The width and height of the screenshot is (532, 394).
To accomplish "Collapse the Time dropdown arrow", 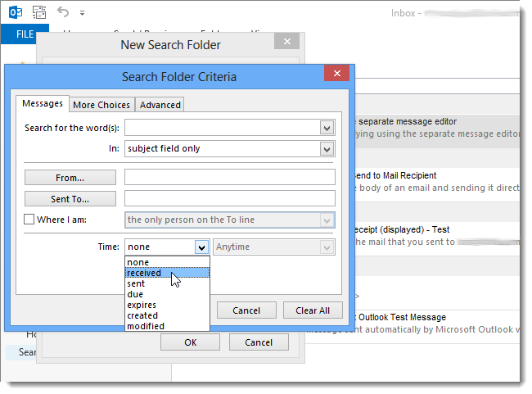I will 201,247.
